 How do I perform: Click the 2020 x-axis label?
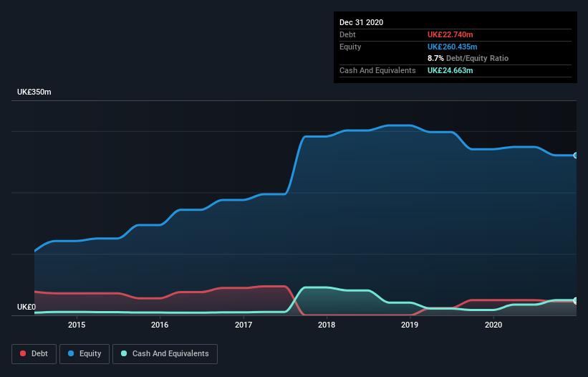(x=493, y=325)
